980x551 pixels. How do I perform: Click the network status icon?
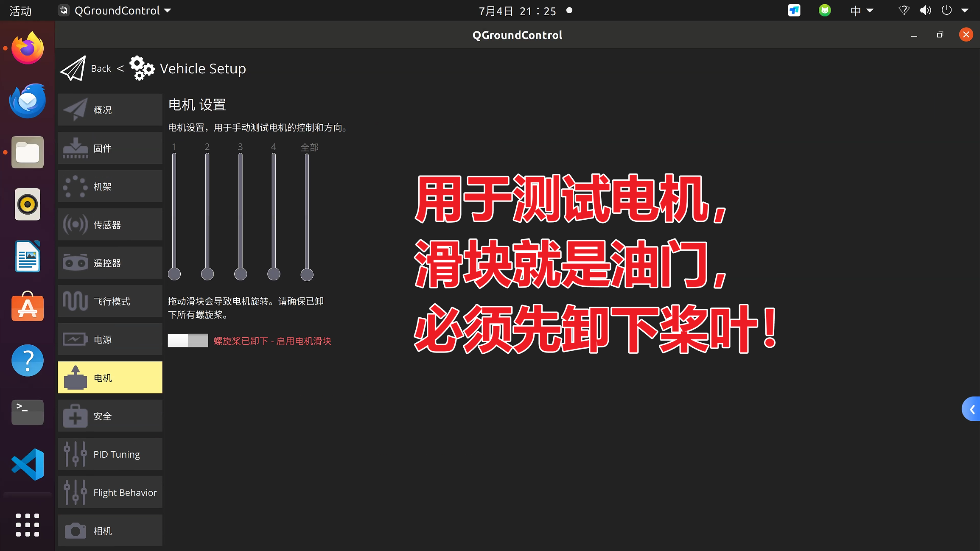(904, 11)
